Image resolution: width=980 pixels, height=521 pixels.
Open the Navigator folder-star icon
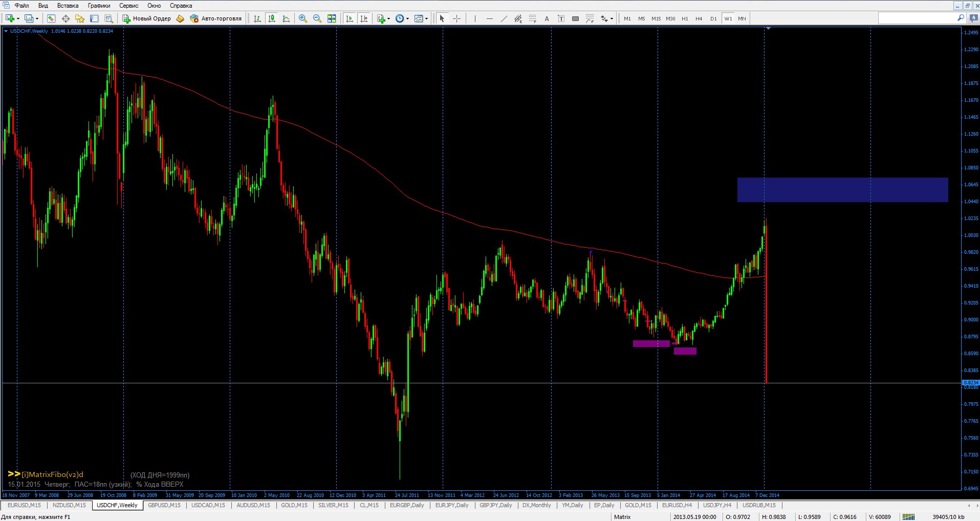click(80, 18)
